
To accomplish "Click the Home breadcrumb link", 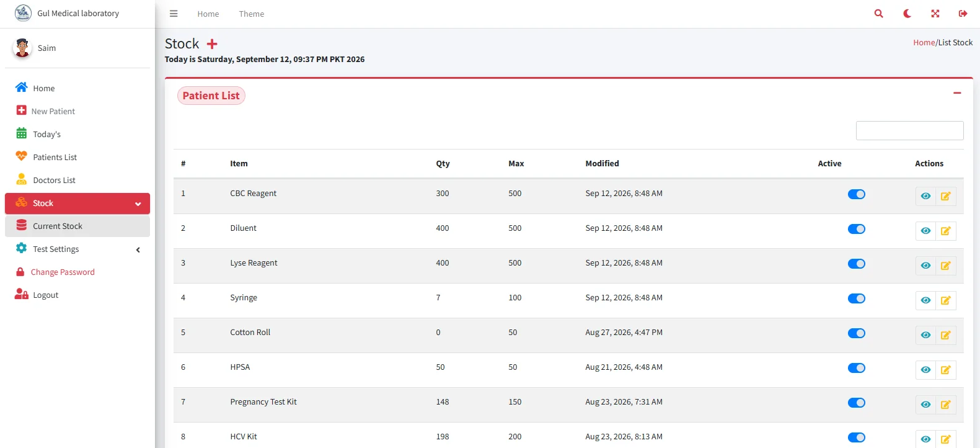I will click(x=924, y=43).
